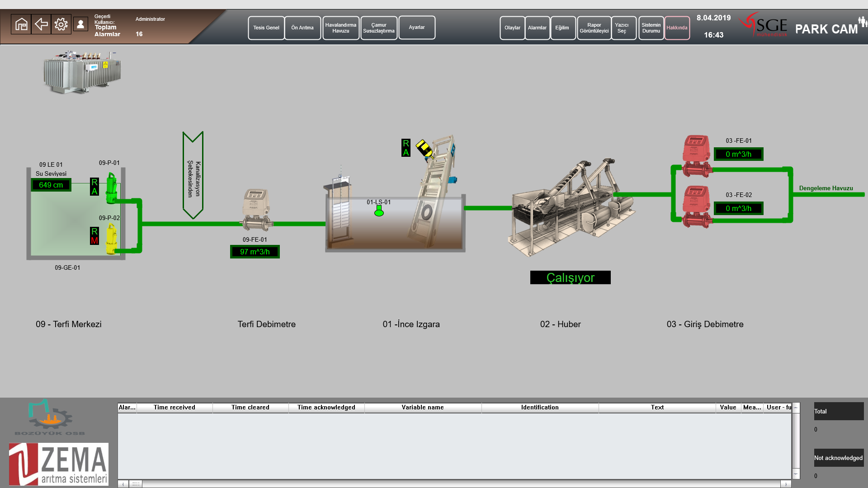The width and height of the screenshot is (868, 488).
Task: Select the green 09-P-01 pump
Action: click(x=111, y=188)
